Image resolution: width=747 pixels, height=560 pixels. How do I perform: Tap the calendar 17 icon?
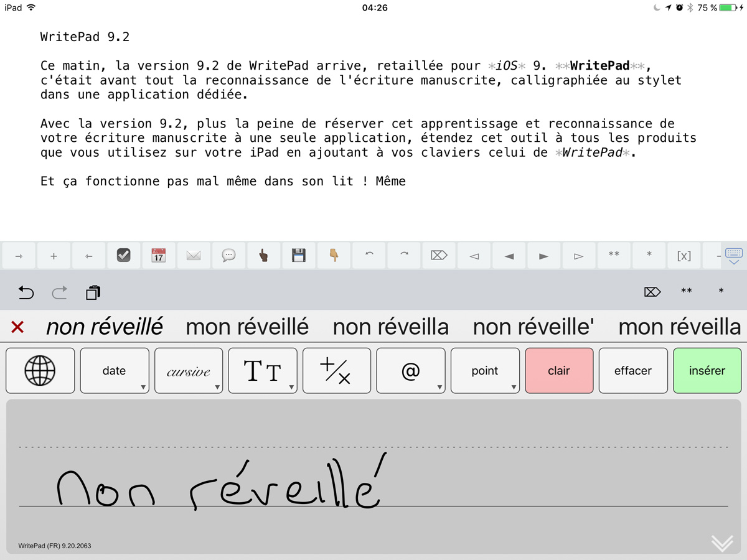tap(158, 256)
